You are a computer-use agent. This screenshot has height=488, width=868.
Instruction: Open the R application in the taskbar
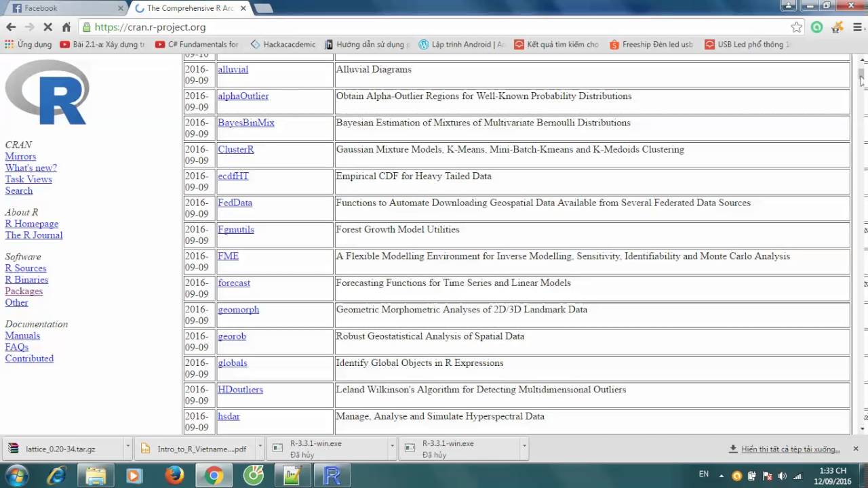pos(332,475)
